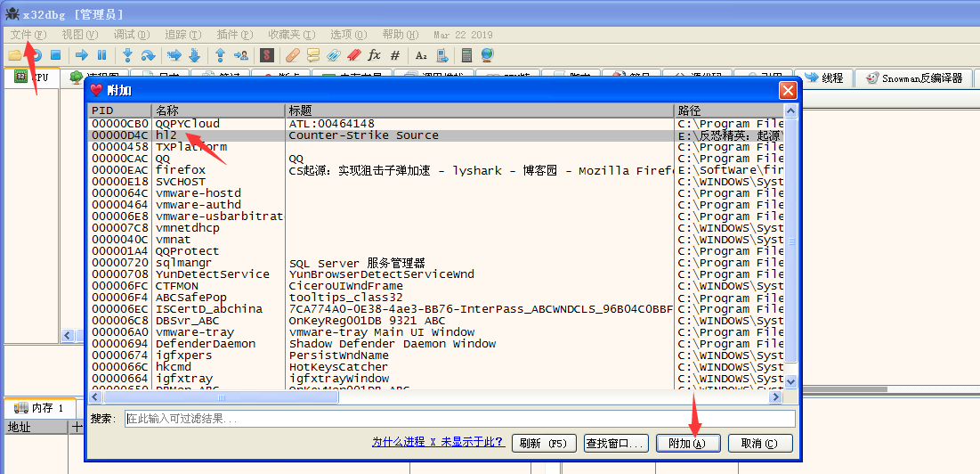
Task: Select the QQProtect process row
Action: tap(436, 251)
